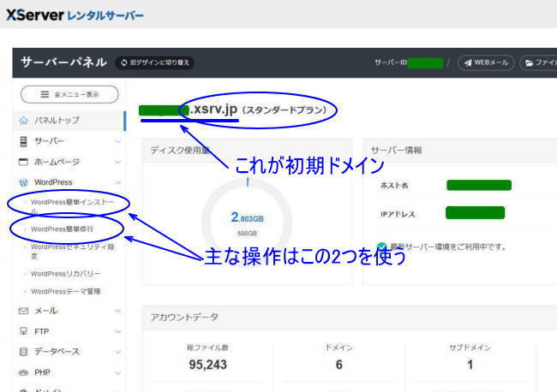Expand the データベース section chevron

[x=117, y=352]
